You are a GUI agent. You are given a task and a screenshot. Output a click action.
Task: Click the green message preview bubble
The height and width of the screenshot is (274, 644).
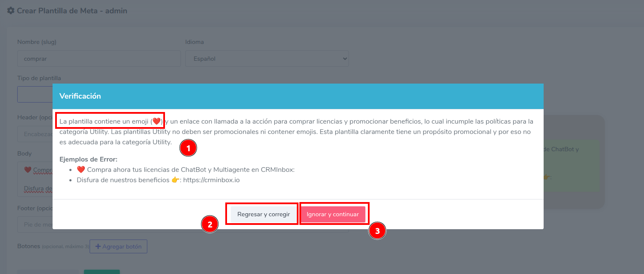click(571, 166)
